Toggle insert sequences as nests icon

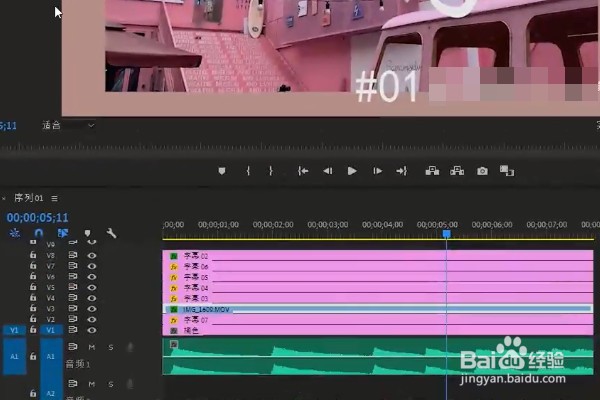[x=15, y=233]
